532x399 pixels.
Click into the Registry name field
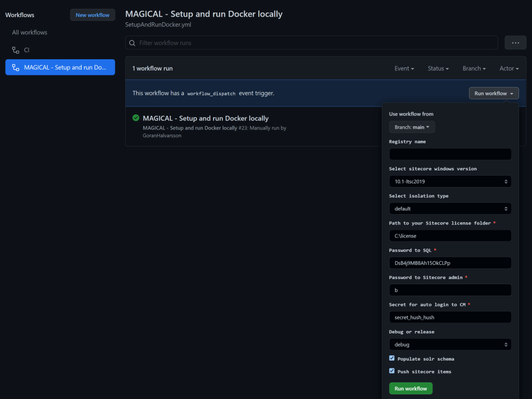point(450,154)
